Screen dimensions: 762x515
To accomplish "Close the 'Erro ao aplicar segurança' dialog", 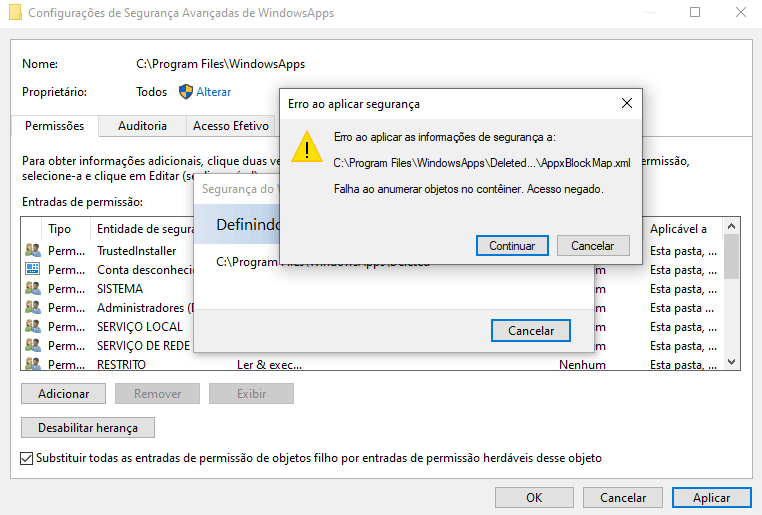I will tap(627, 103).
